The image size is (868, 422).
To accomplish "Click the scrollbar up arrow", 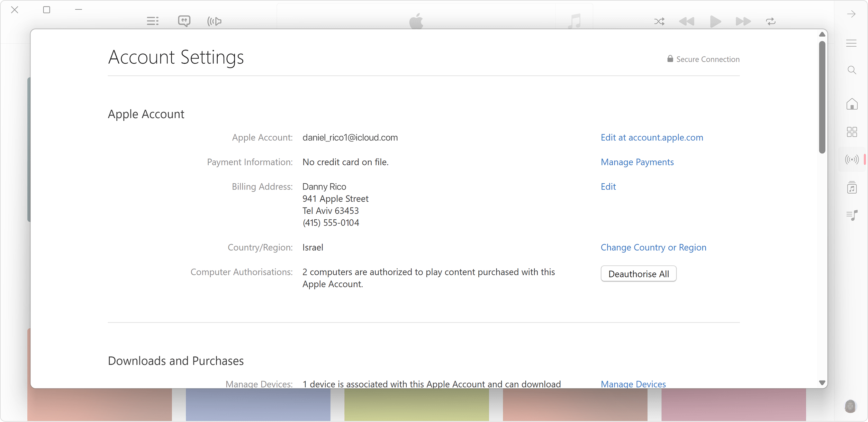I will point(822,34).
